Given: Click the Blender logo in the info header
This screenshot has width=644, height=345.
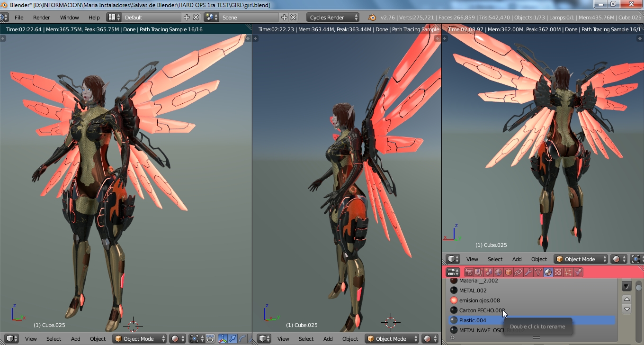Looking at the screenshot, I should coord(372,18).
